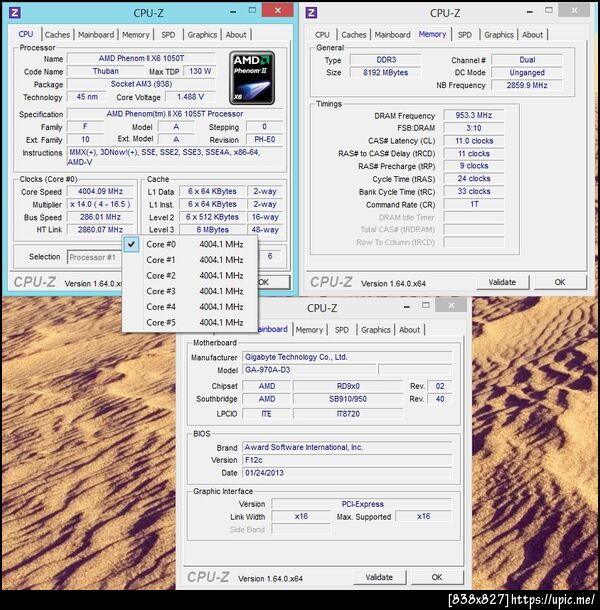Click the memory Size value 8192 MBytes
This screenshot has height=610, width=600.
click(x=385, y=72)
